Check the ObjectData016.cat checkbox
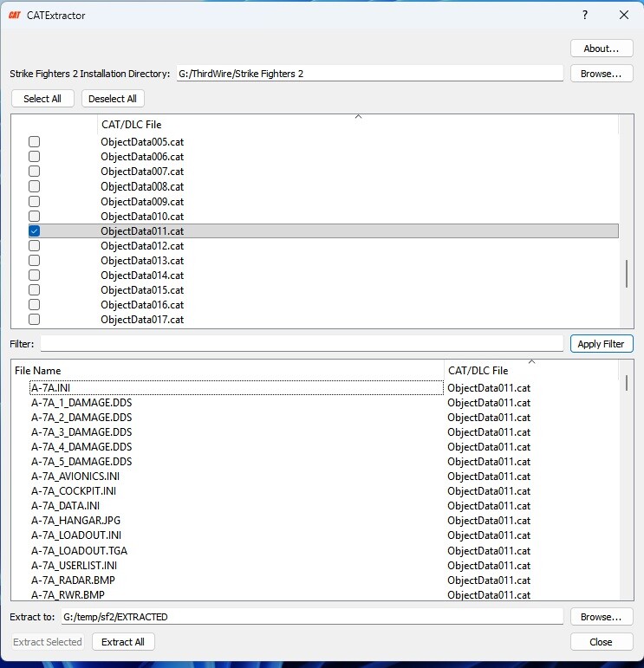 click(x=34, y=305)
